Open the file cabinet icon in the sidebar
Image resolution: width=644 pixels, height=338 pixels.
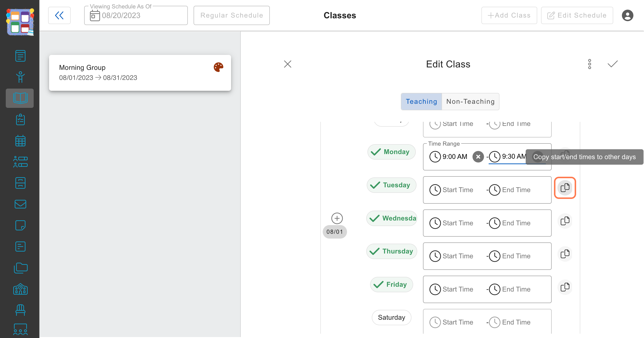[20, 183]
